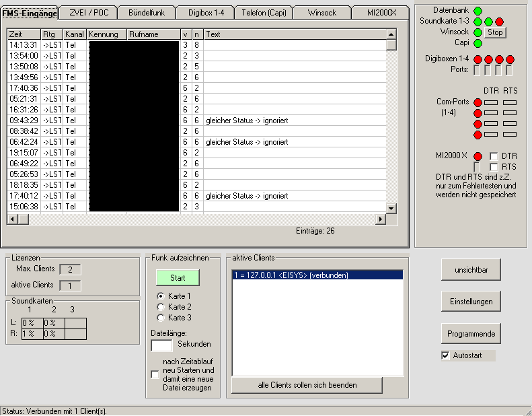This screenshot has width=532, height=416.
Task: Click the first red Digiboxen indicator
Action: pyautogui.click(x=478, y=59)
